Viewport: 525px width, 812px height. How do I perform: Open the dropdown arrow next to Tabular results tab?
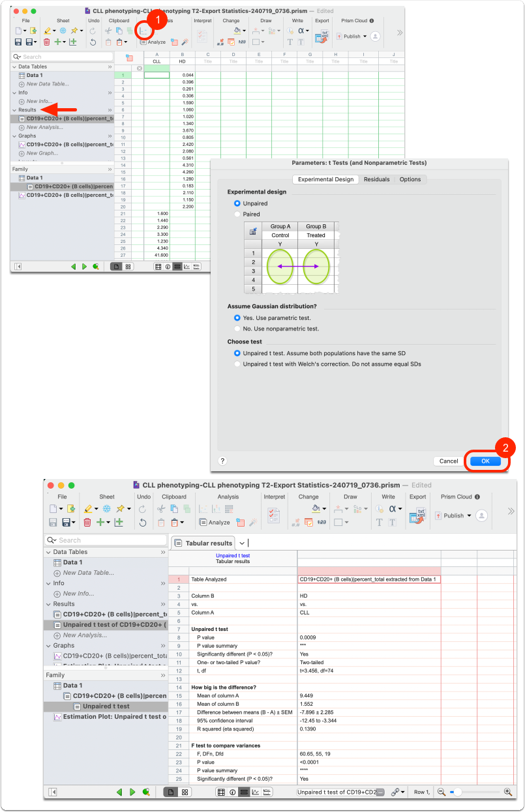click(x=242, y=543)
